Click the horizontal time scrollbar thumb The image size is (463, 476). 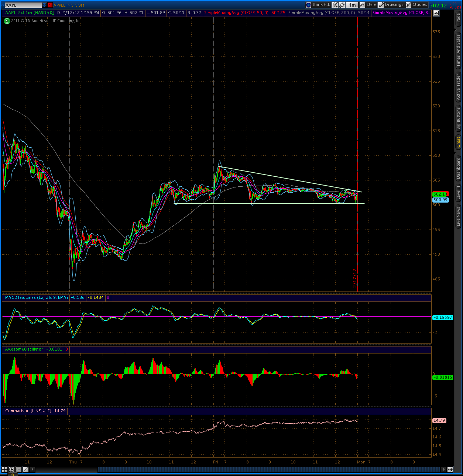click(x=269, y=470)
